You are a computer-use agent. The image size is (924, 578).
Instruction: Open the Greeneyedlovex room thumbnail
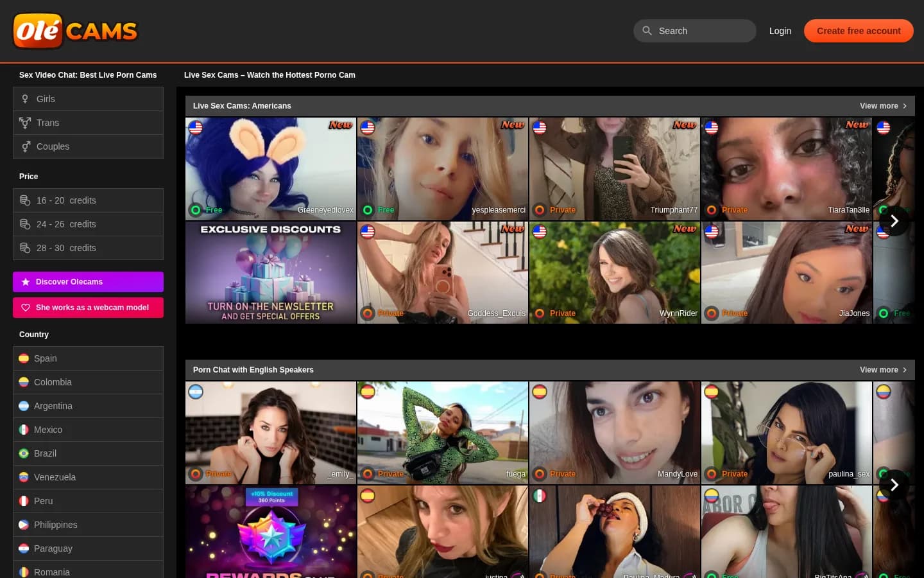[271, 169]
